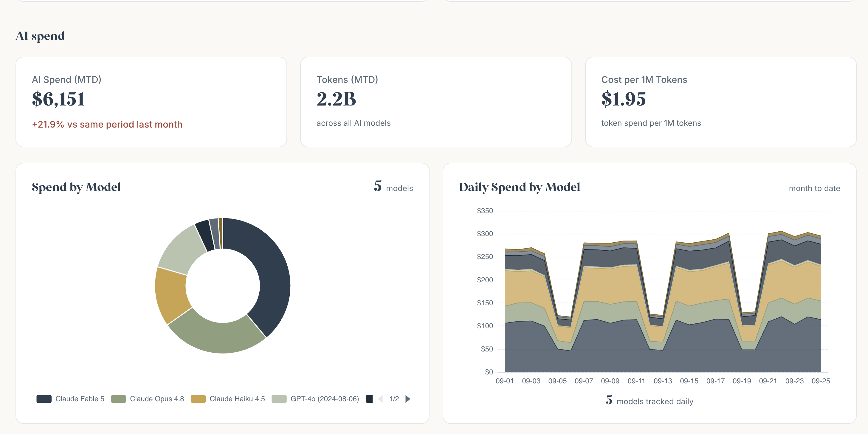Click the $1.95 cost per 1M value
The height and width of the screenshot is (434, 868).
[623, 99]
